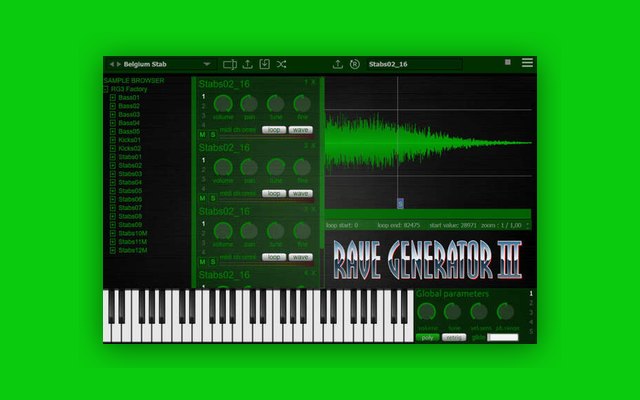Image resolution: width=640 pixels, height=400 pixels.
Task: Click the fine knob in slot 1
Action: 302,104
